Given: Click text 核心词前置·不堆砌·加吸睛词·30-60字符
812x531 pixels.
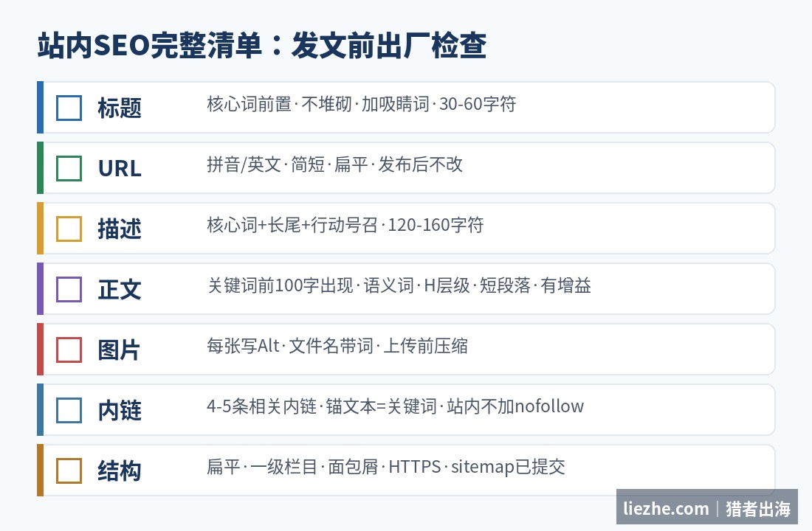Looking at the screenshot, I should (362, 104).
